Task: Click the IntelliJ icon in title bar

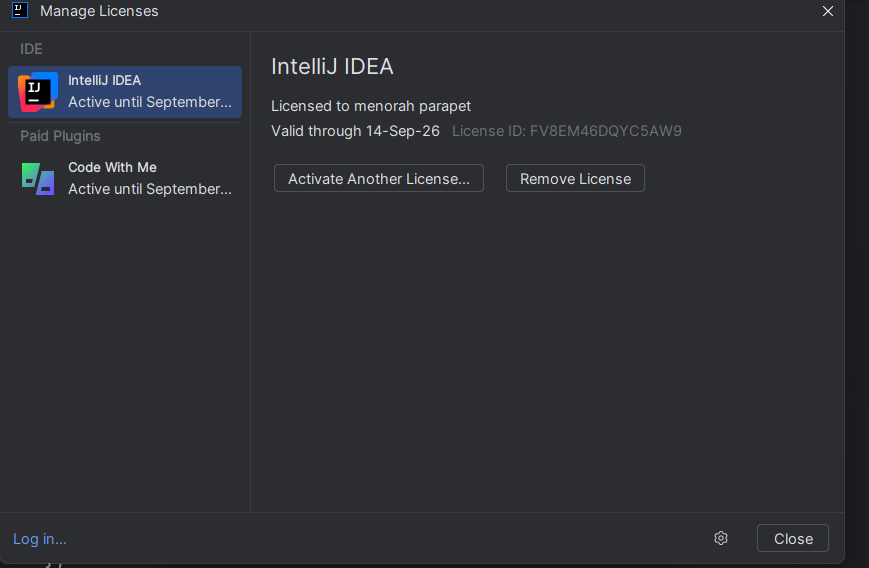Action: (20, 10)
